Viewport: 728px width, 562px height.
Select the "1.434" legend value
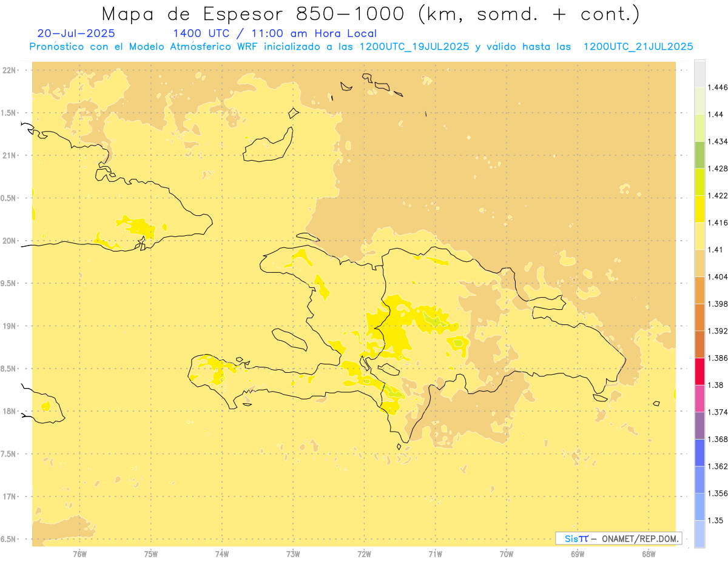pos(717,141)
